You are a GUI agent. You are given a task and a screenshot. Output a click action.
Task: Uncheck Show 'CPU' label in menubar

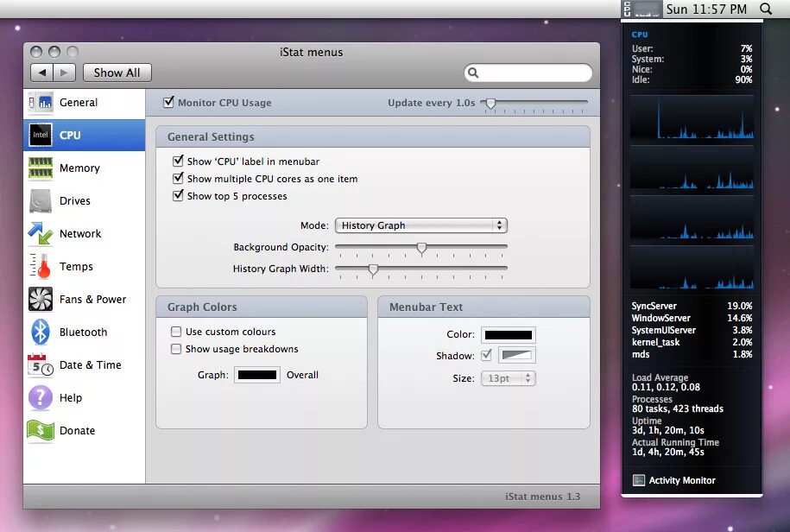178,161
